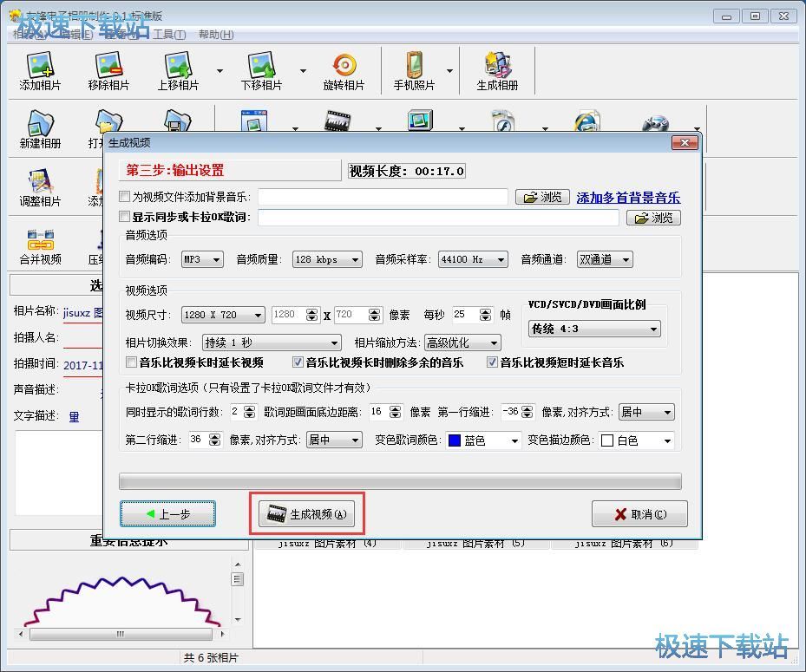Image resolution: width=806 pixels, height=672 pixels.
Task: Click the 调整相片 (adjust photo) icon
Action: [x=40, y=187]
